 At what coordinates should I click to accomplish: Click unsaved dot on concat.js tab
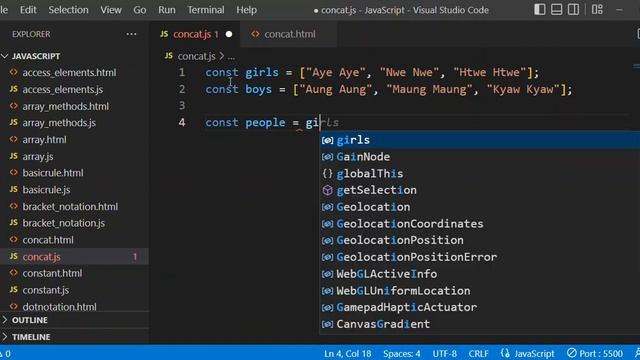pyautogui.click(x=229, y=34)
